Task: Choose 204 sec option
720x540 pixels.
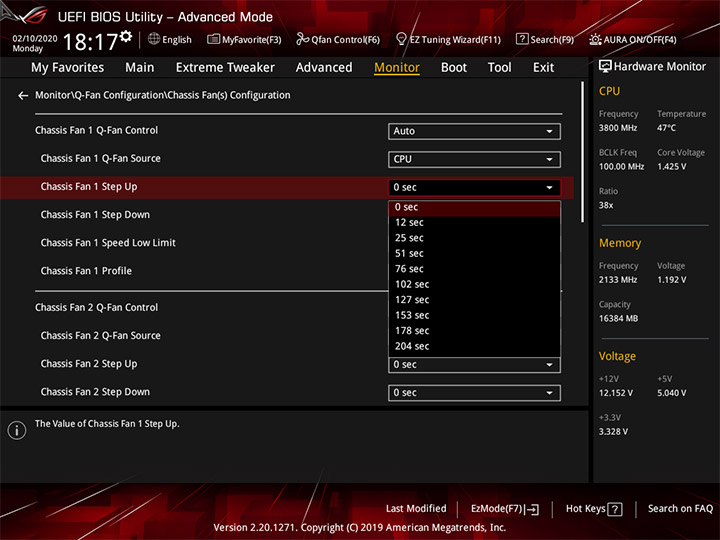Action: (474, 346)
